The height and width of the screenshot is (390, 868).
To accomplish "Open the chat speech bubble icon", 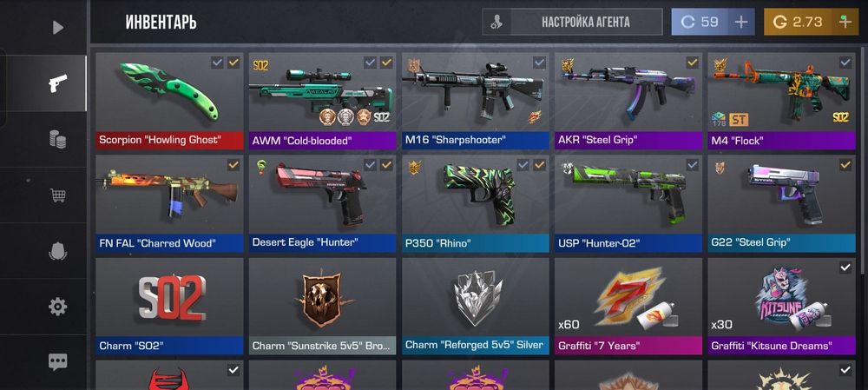I will 57,361.
